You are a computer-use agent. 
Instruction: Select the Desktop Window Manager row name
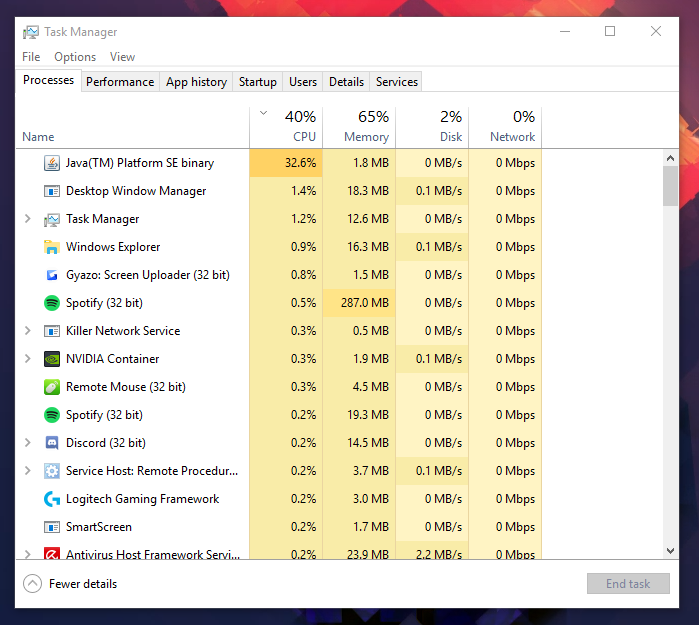coord(136,191)
